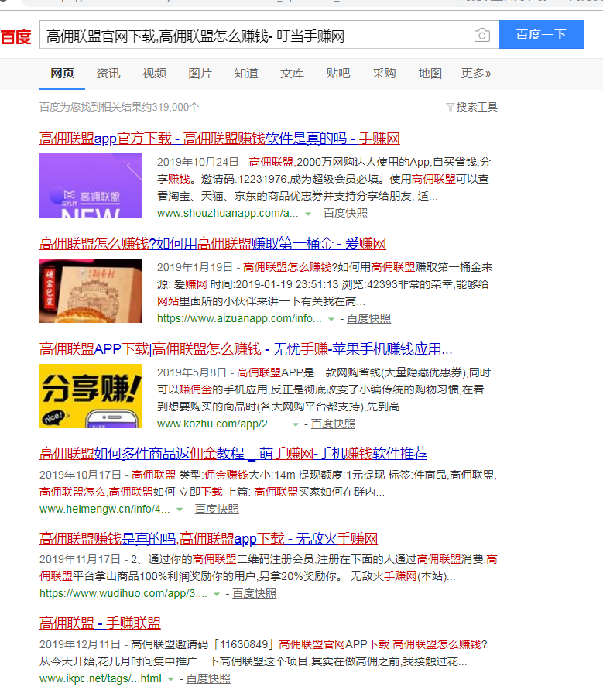Switch to the 网页 tab
The width and height of the screenshot is (603, 700).
tap(62, 74)
